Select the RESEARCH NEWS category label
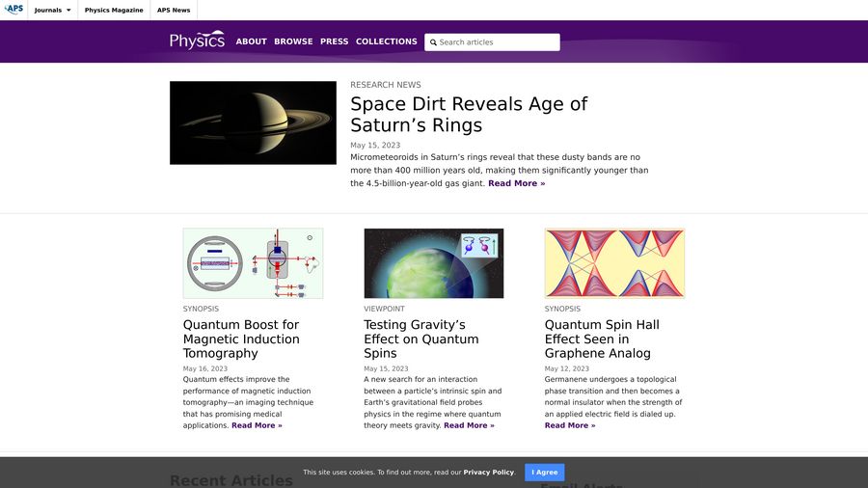Image resolution: width=868 pixels, height=488 pixels. 385,85
